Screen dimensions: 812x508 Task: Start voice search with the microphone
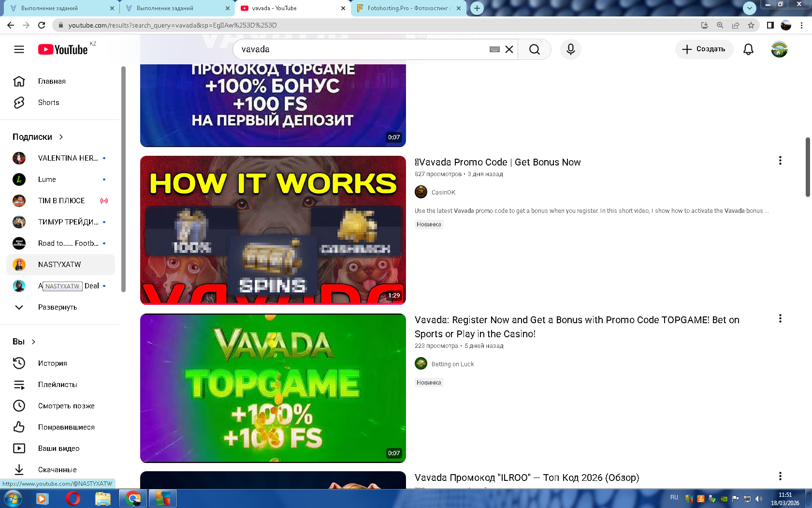[x=571, y=49]
